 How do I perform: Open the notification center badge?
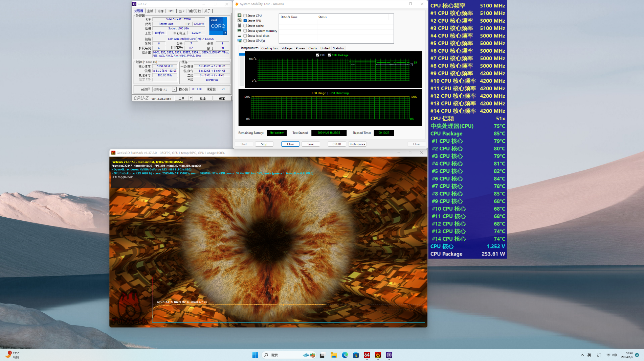click(x=637, y=355)
